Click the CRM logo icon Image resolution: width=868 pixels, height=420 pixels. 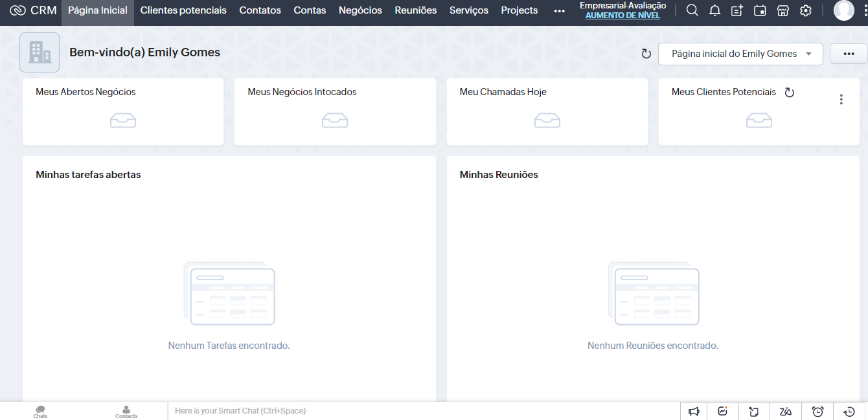click(x=17, y=10)
